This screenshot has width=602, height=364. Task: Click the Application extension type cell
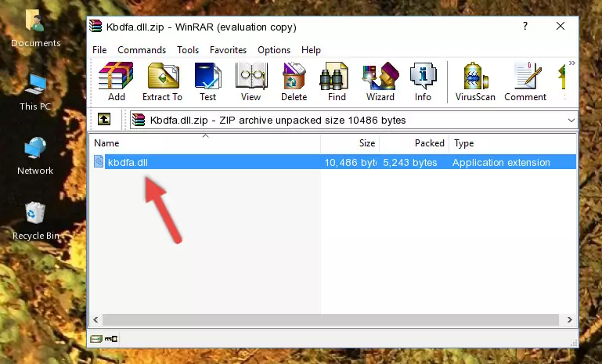point(501,162)
